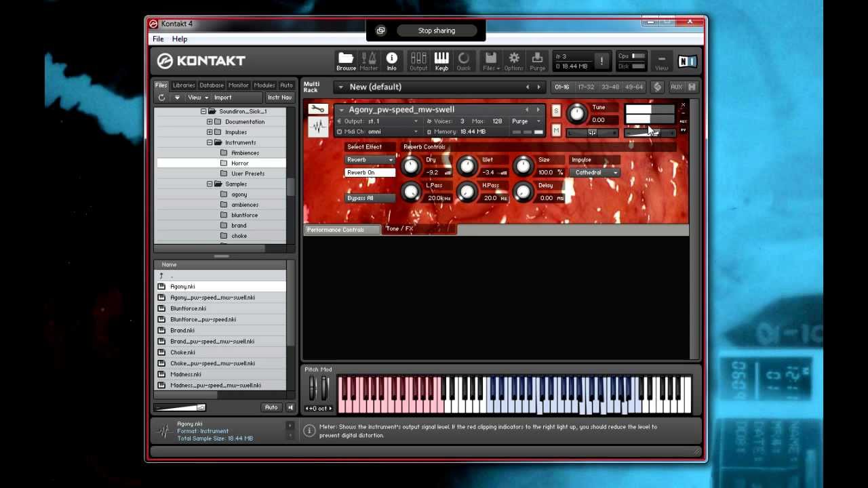
Task: Toggle the Keyb on-screen keyboard icon
Action: point(441,61)
